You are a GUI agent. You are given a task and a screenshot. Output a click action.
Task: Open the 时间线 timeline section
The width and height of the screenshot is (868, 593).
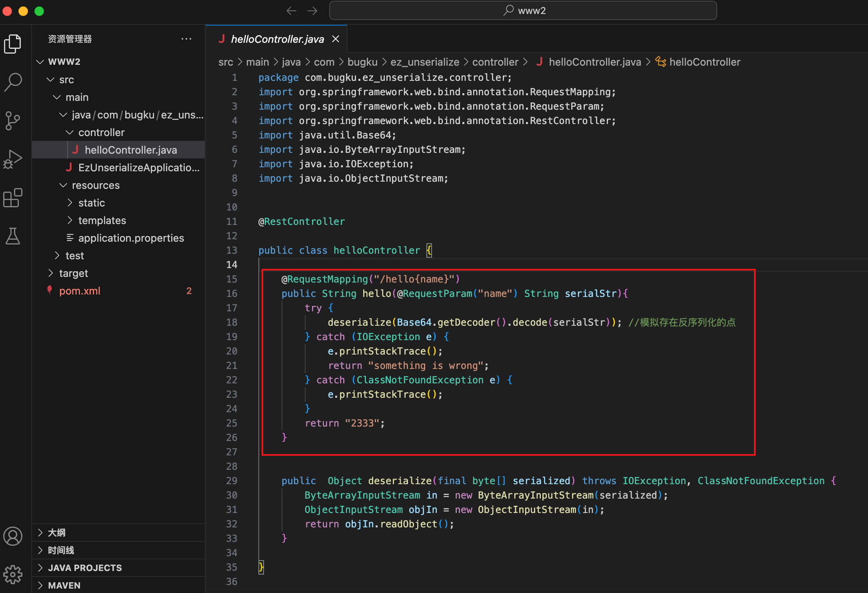tap(61, 550)
